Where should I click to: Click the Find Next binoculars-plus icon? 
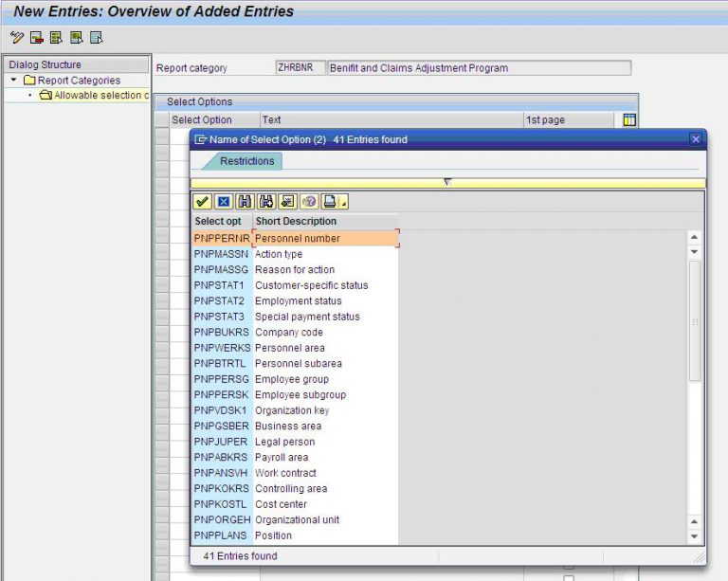click(x=266, y=202)
